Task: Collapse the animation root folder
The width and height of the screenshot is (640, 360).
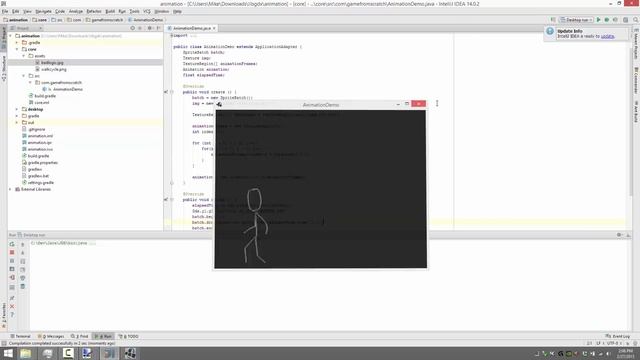Action: click(x=11, y=36)
